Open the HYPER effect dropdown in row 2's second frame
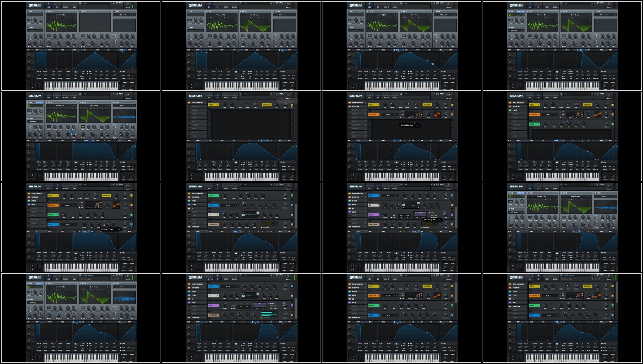 click(x=214, y=105)
